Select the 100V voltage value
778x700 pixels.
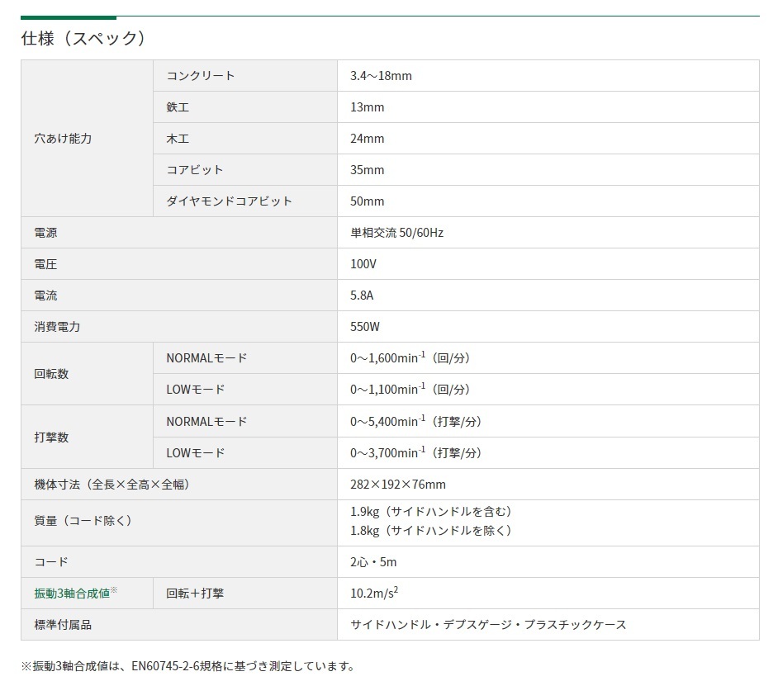[x=364, y=264]
